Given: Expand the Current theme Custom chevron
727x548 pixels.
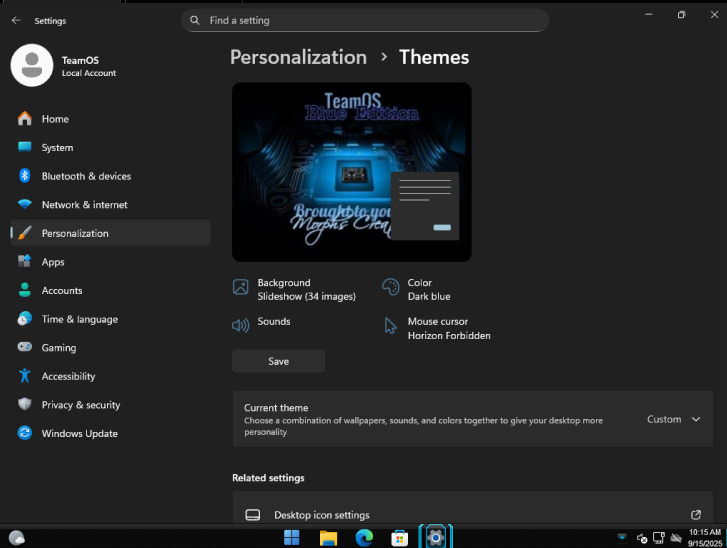Looking at the screenshot, I should [696, 419].
